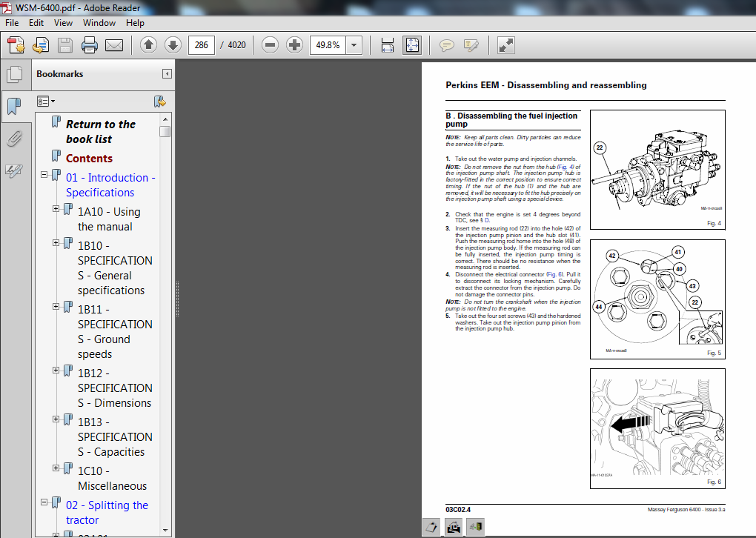Collapse the 01 - Introduction - Specifications node
The height and width of the screenshot is (538, 756).
44,174
